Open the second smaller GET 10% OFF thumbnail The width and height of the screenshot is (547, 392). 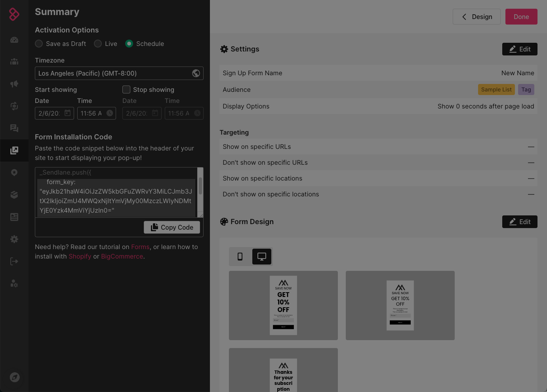coord(400,305)
